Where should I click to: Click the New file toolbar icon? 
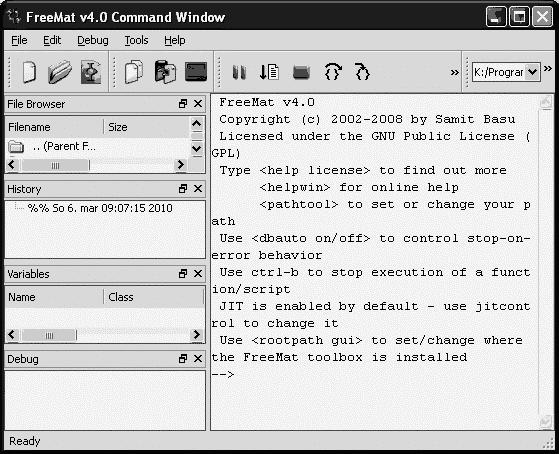point(29,72)
